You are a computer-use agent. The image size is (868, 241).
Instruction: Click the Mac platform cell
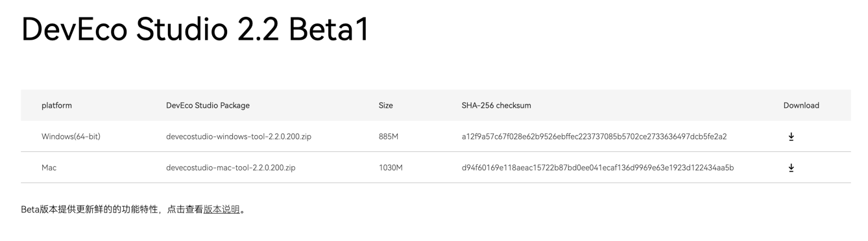coord(49,168)
